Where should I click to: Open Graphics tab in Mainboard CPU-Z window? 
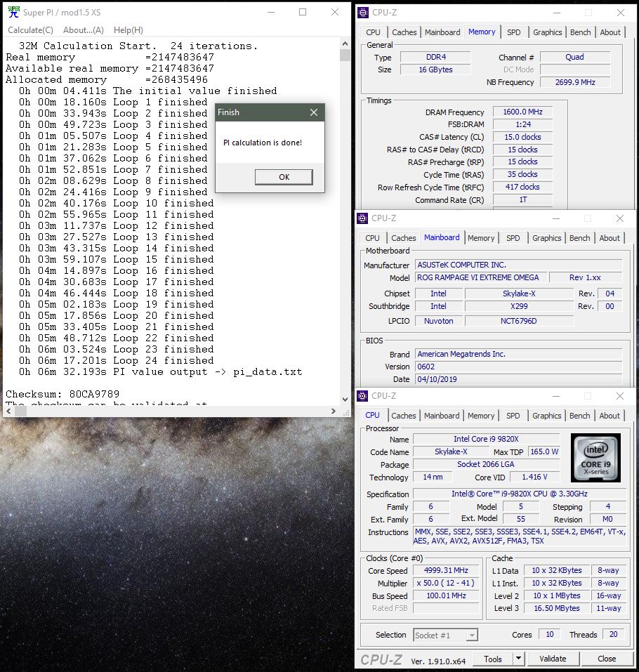pyautogui.click(x=546, y=238)
